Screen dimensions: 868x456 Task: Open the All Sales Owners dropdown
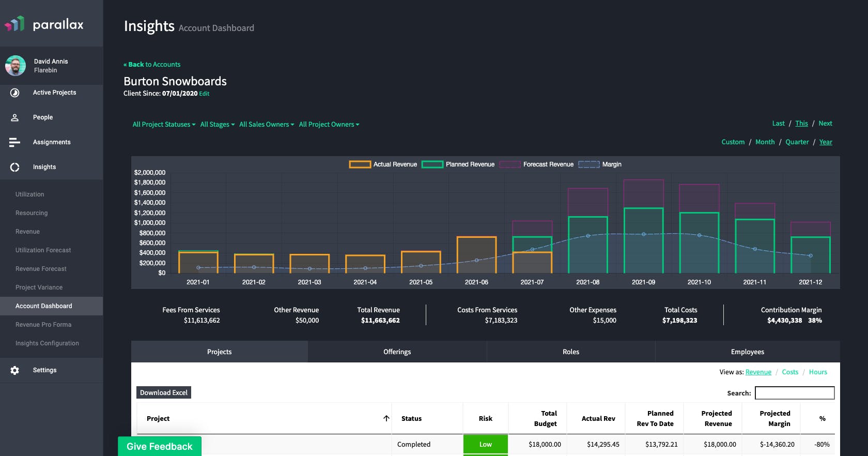[266, 125]
